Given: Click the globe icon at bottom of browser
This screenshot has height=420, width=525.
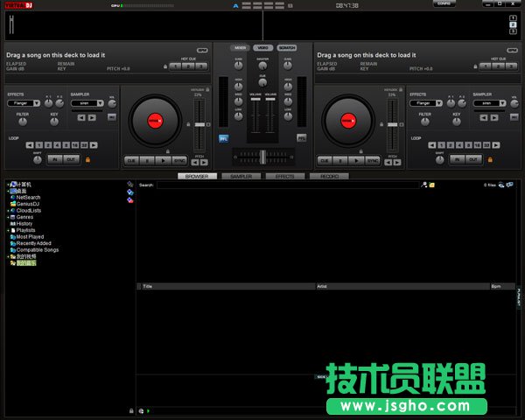Looking at the screenshot, I should point(141,411).
